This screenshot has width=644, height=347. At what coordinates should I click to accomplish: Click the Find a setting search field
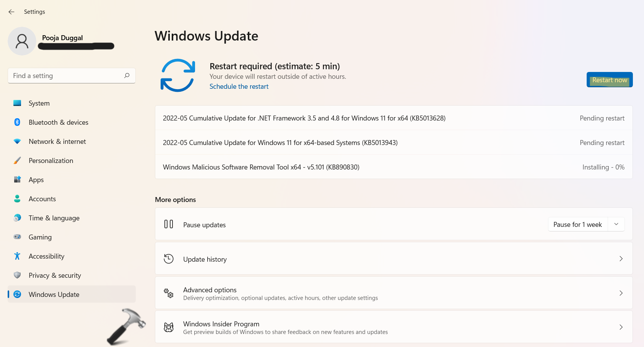[65, 76]
